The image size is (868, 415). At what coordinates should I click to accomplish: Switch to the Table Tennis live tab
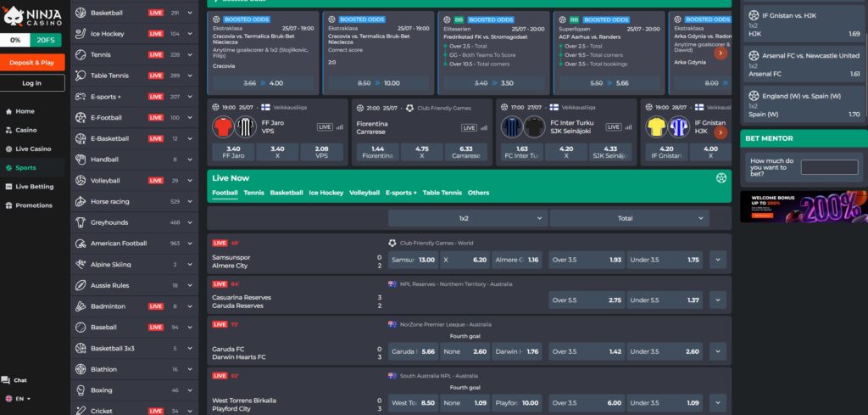click(x=442, y=193)
